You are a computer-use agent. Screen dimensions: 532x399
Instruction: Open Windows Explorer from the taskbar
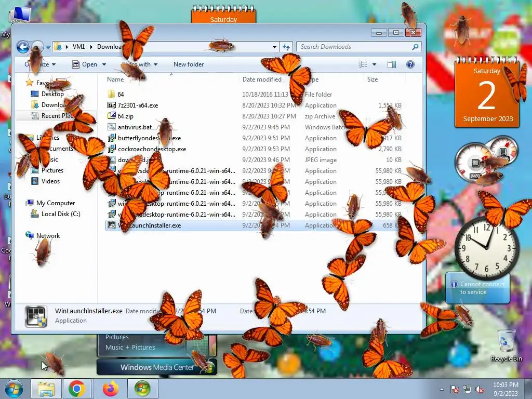click(46, 389)
